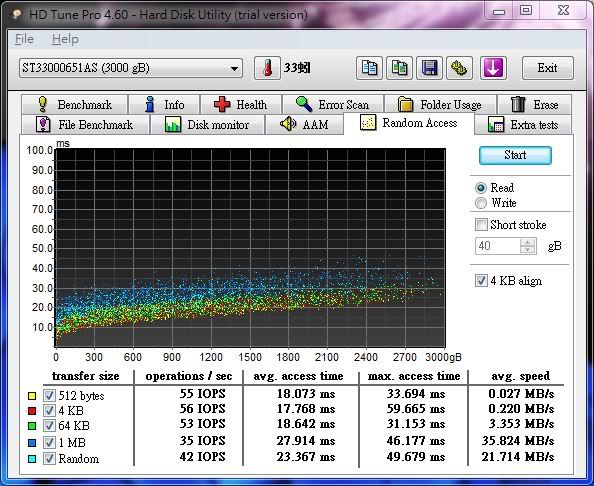Viewport: 594px width, 486px height.
Task: Click the save floppy disk icon
Action: [429, 68]
